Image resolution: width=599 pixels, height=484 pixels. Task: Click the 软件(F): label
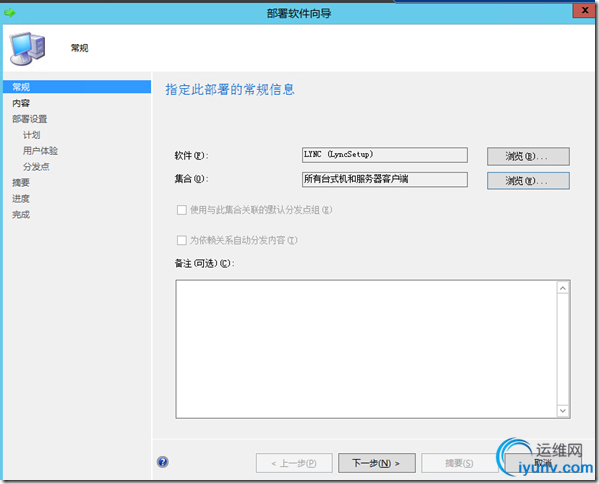click(x=192, y=156)
